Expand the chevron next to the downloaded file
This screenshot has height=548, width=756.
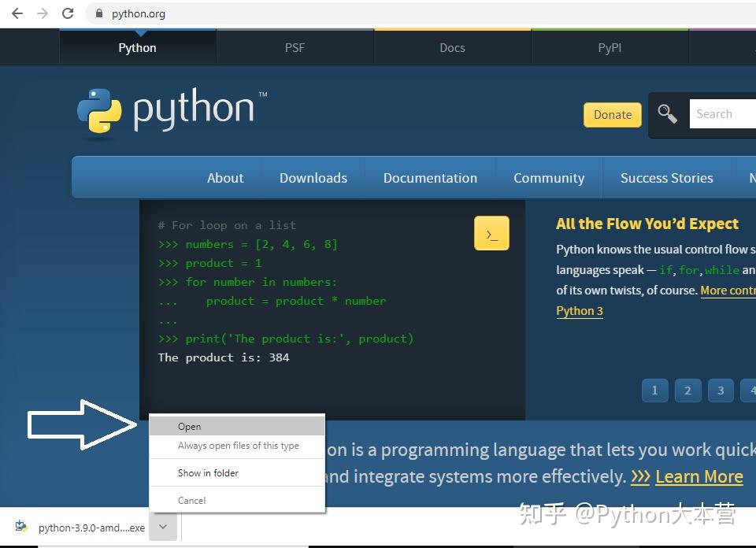162,527
